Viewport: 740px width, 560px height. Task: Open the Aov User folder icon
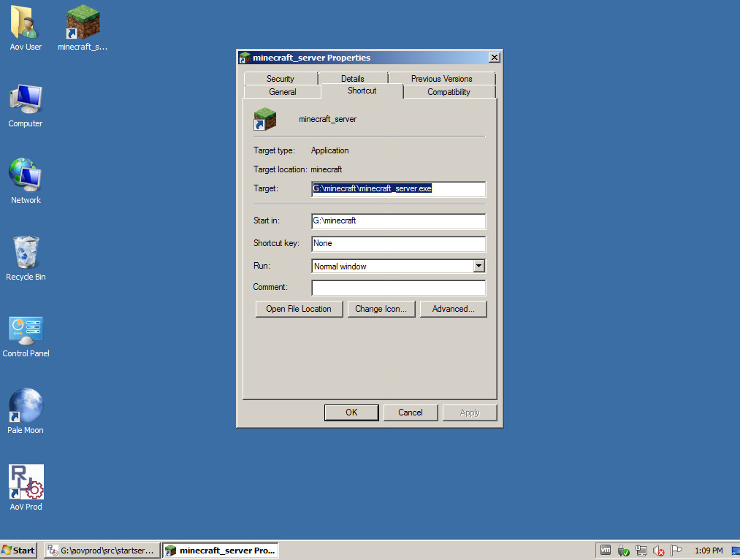(x=26, y=27)
